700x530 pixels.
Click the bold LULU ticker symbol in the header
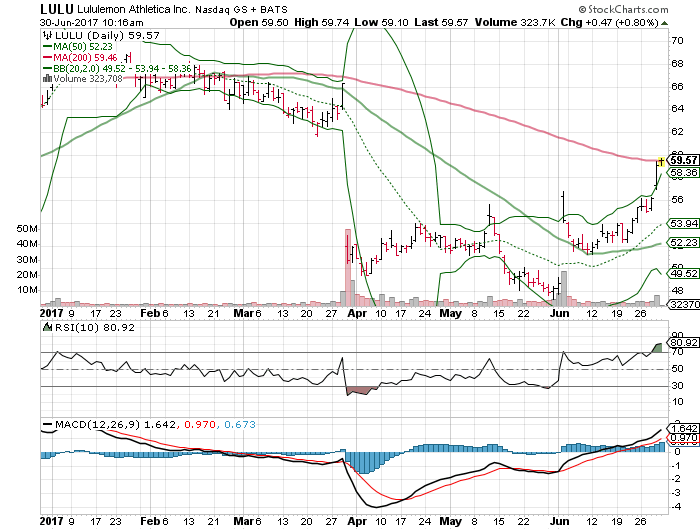56,9
